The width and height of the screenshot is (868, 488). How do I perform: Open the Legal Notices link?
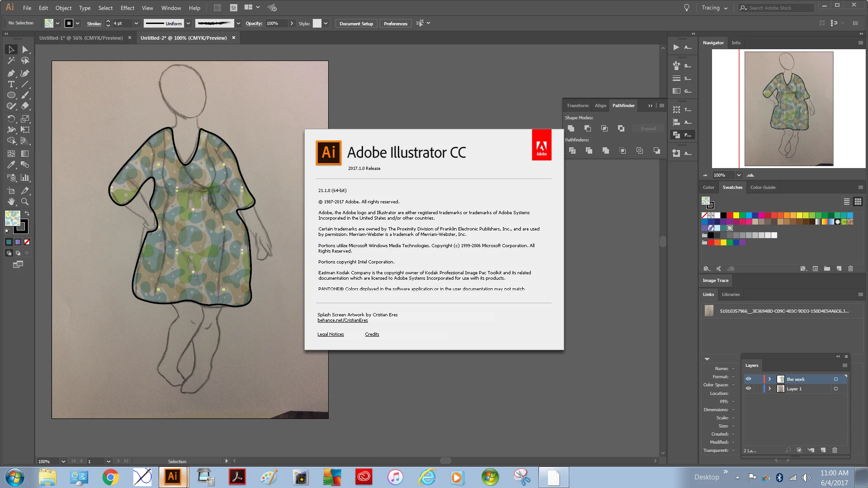click(x=330, y=334)
